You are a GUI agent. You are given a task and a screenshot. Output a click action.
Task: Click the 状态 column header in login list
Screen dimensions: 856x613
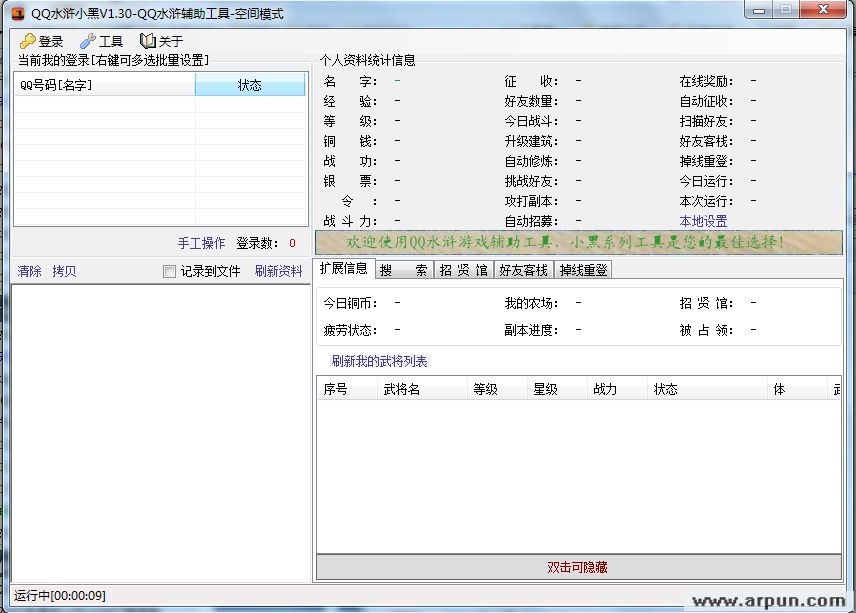tap(250, 85)
